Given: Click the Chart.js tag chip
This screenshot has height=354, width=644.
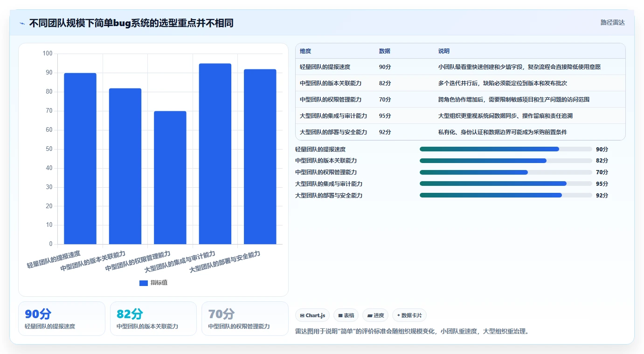Looking at the screenshot, I should (312, 315).
